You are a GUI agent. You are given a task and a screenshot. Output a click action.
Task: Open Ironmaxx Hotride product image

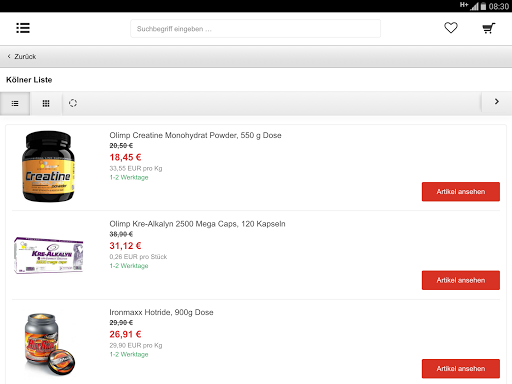49,344
